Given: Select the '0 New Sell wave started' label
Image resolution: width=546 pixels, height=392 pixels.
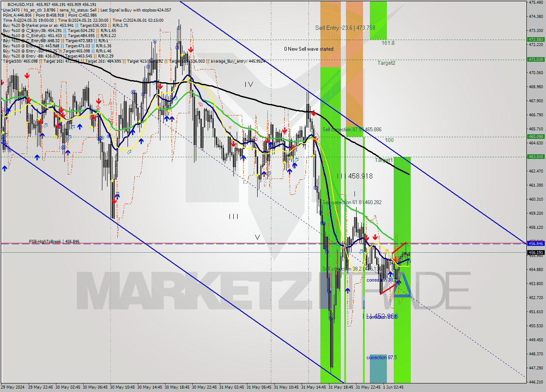Looking at the screenshot, I should click(309, 49).
